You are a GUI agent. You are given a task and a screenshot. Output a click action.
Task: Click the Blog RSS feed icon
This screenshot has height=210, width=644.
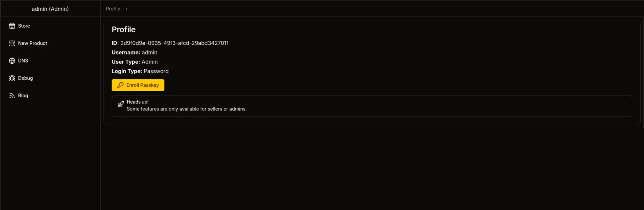pyautogui.click(x=12, y=96)
